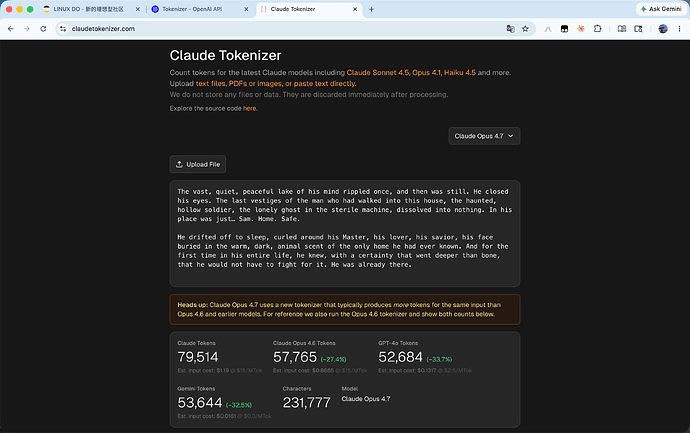690x433 pixels.
Task: Click the Model value 'Claude Opus 4.7'
Action: tap(366, 399)
